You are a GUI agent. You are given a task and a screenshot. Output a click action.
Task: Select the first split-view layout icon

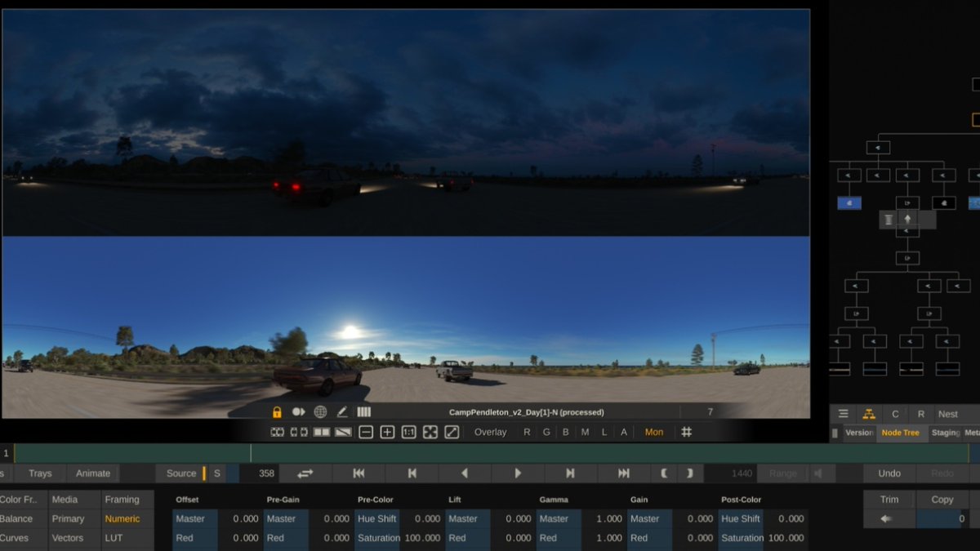point(278,432)
